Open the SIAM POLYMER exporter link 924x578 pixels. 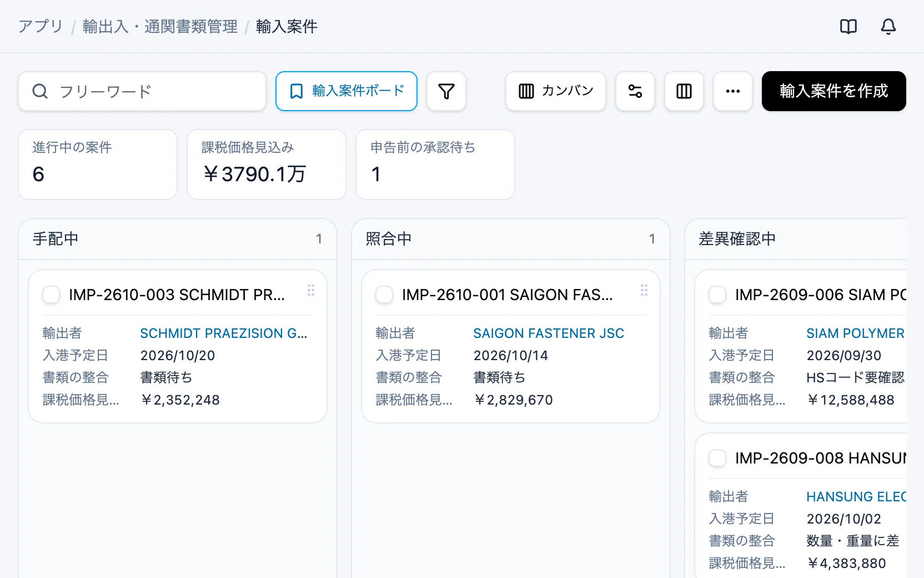click(856, 333)
